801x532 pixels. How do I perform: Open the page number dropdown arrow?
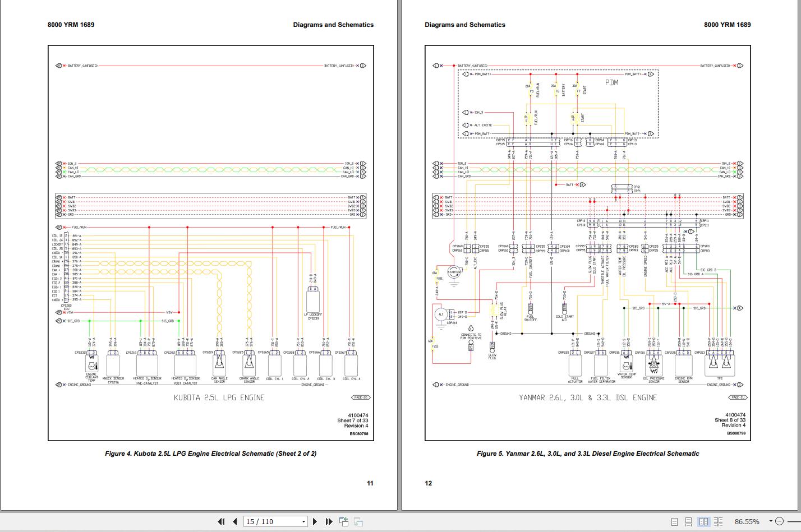point(304,521)
